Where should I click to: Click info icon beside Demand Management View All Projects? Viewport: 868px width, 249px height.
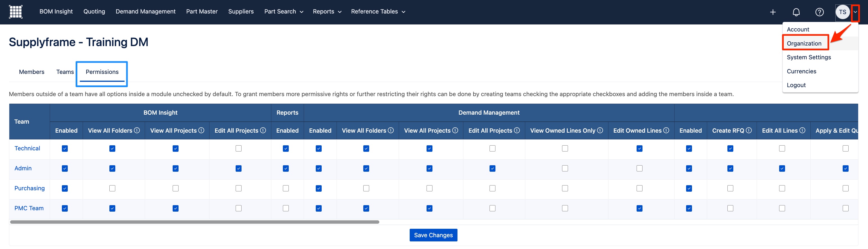tap(455, 130)
